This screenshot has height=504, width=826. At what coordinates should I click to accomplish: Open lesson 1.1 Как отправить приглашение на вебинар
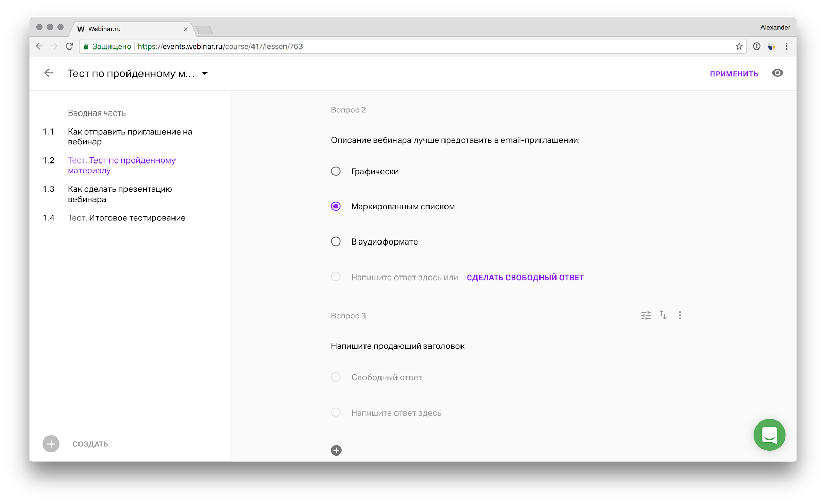tap(130, 137)
